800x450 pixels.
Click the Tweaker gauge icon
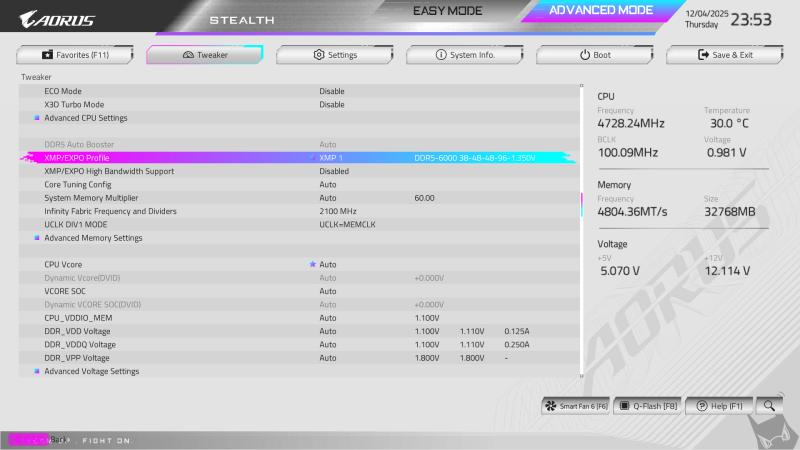coord(188,55)
